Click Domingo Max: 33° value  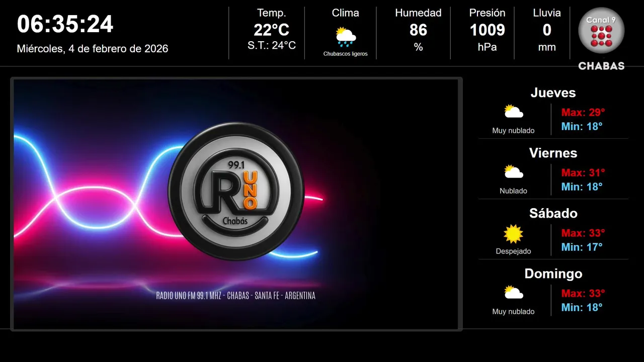pos(583,293)
